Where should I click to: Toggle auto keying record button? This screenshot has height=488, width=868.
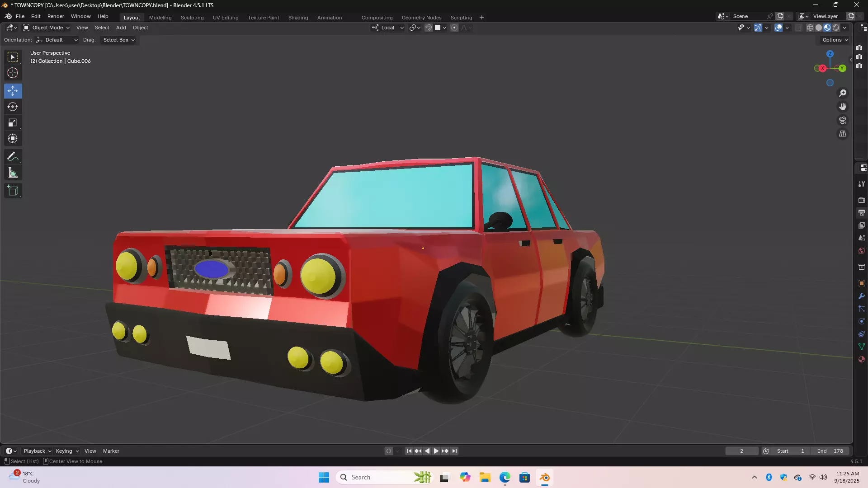point(389,451)
